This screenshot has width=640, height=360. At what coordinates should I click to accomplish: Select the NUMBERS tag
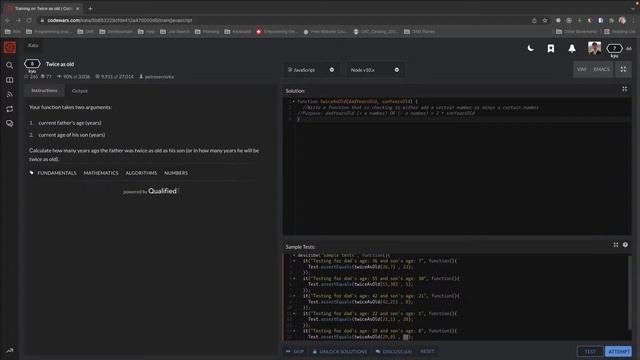(x=176, y=173)
